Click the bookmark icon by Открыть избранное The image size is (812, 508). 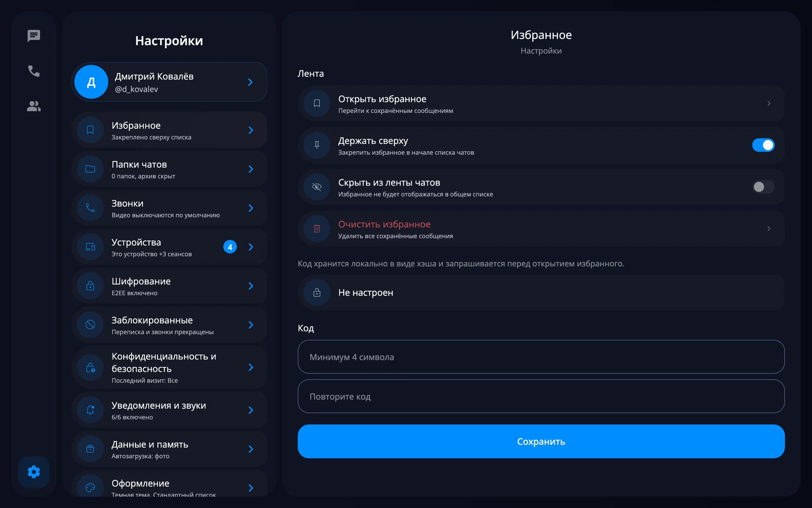[x=317, y=103]
